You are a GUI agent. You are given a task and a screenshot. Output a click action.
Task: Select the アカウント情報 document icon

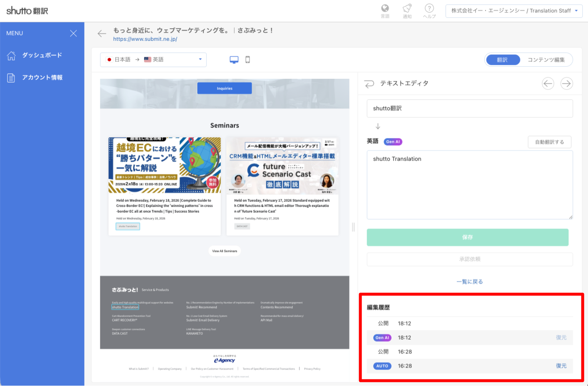tap(11, 77)
